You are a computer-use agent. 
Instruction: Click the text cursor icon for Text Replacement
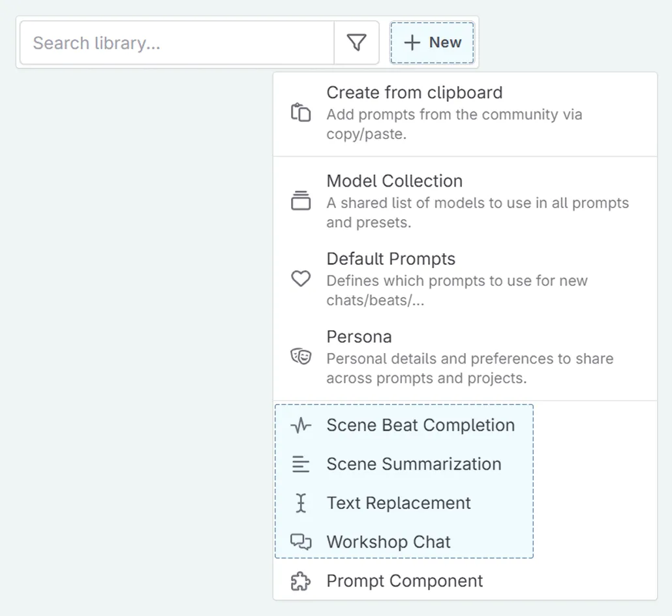[x=300, y=502]
